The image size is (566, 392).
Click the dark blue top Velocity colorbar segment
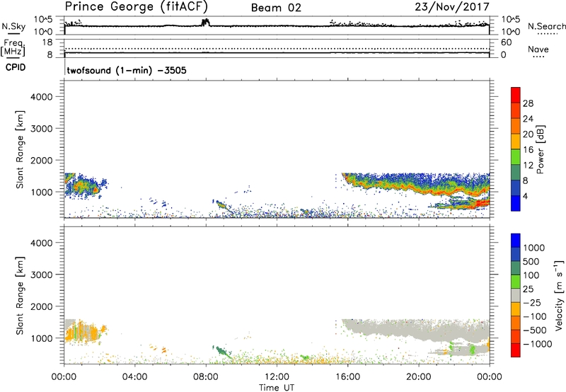[x=516, y=241]
